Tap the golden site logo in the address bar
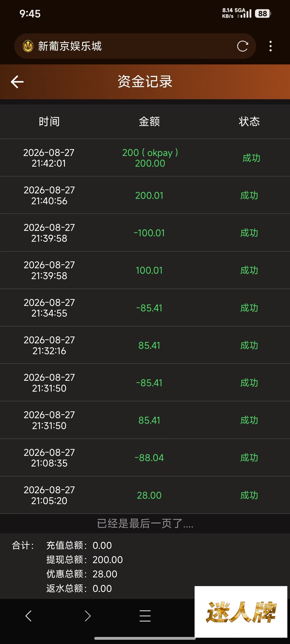This screenshot has height=644, width=290. [28, 46]
